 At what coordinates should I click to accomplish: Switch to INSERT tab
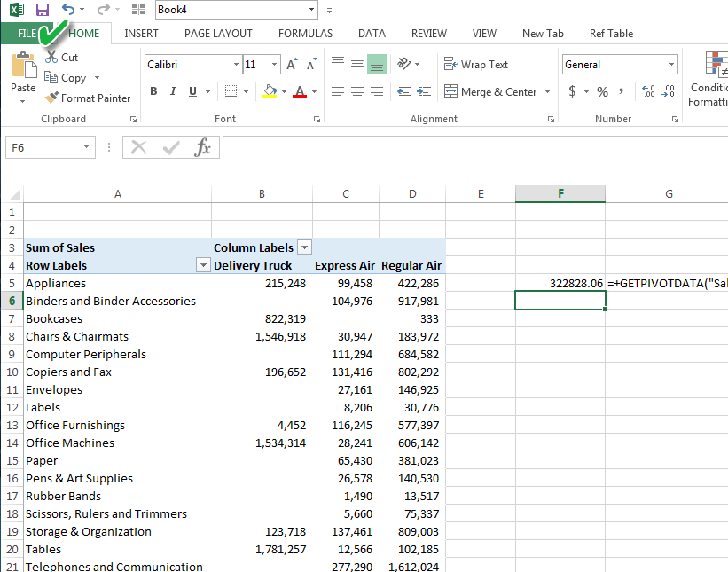tap(141, 34)
